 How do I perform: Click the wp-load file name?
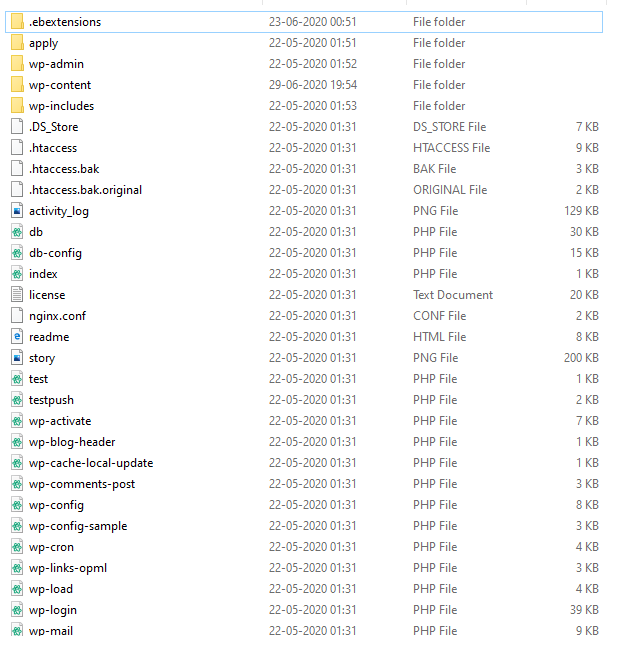51,589
